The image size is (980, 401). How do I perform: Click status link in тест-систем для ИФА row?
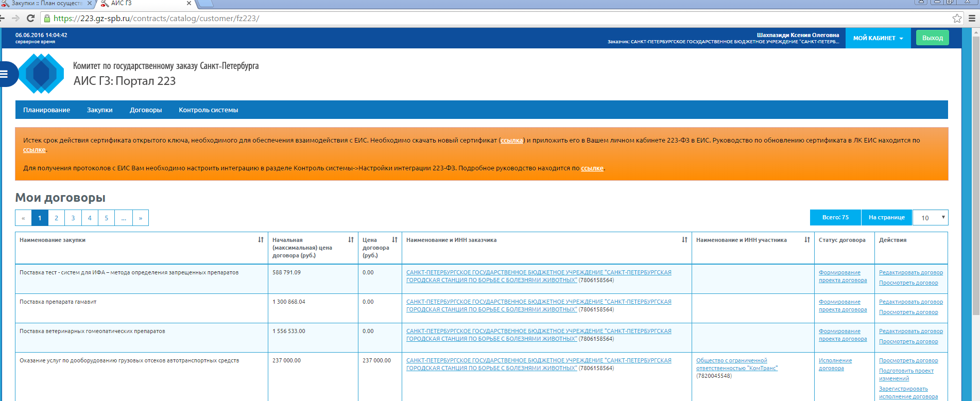pos(843,276)
